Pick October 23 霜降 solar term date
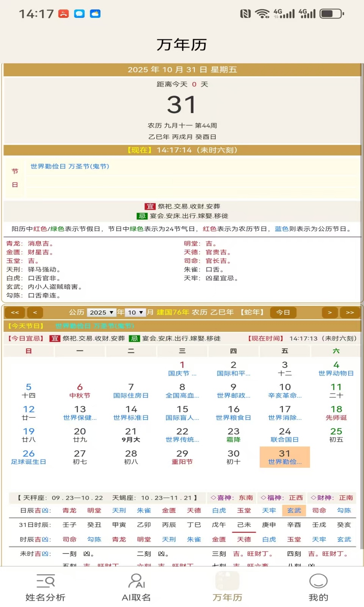Image resolution: width=364 pixels, height=607 pixels. pos(234,435)
